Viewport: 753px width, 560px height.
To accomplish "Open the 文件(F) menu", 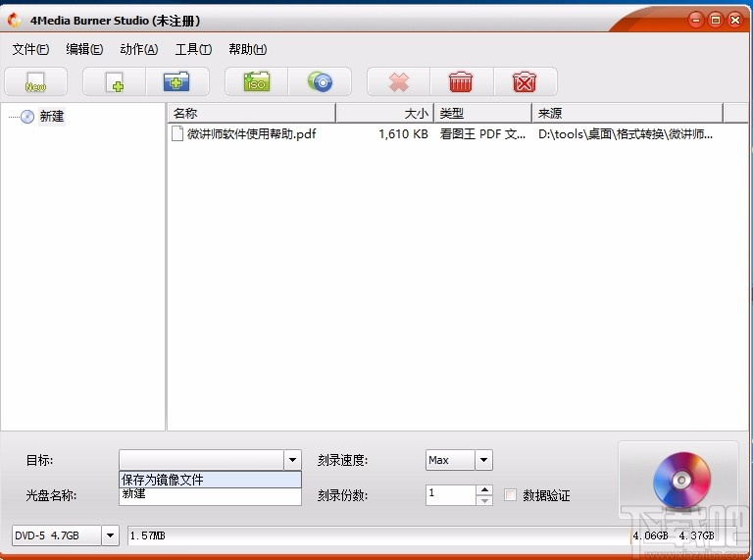I will coord(30,49).
